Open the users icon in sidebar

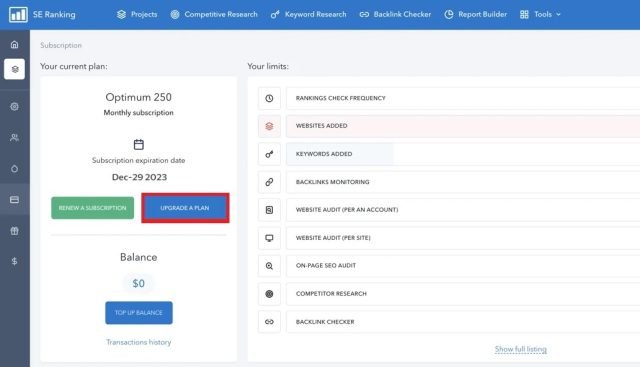click(14, 138)
